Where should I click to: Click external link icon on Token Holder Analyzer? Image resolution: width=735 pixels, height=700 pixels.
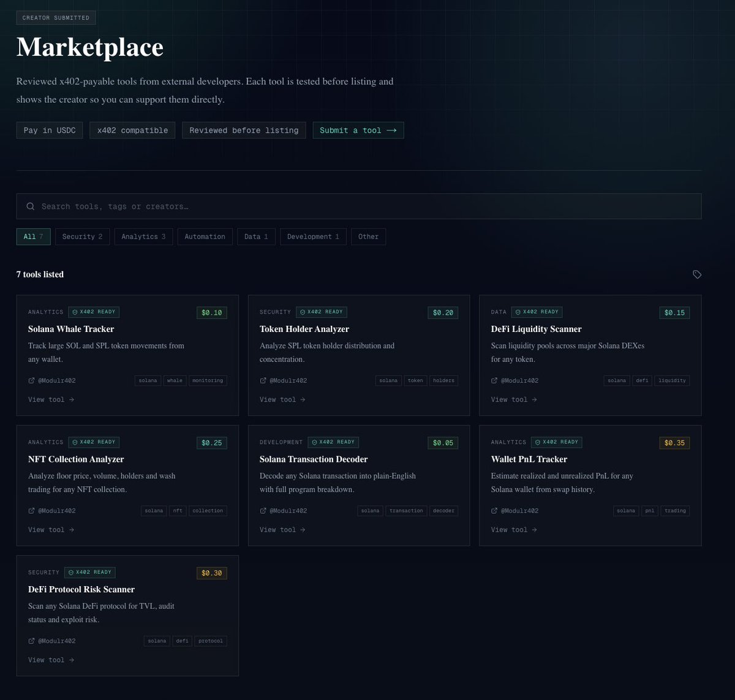[263, 380]
